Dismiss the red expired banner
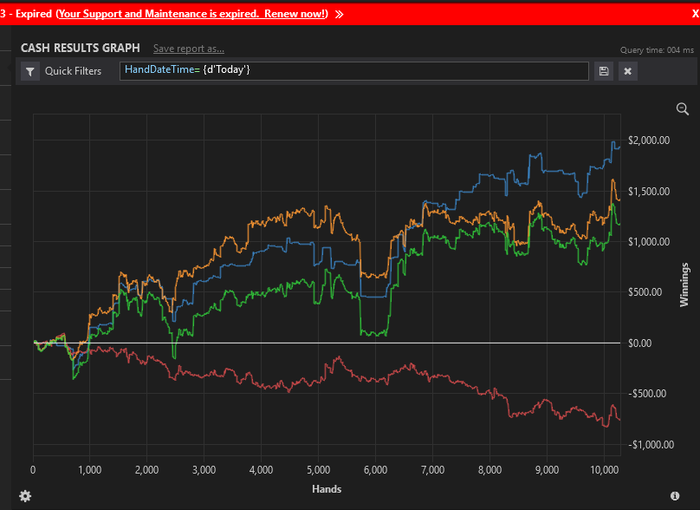The image size is (700, 510). coord(696,14)
